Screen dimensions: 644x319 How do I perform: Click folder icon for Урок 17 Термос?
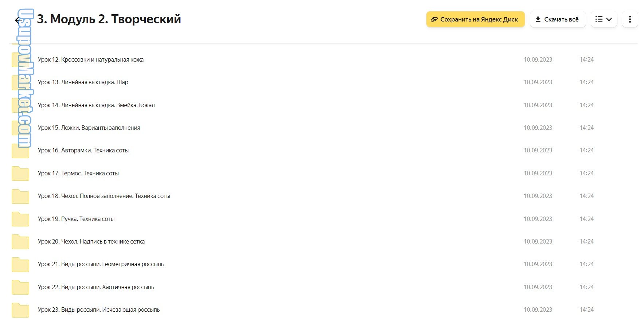click(x=20, y=174)
